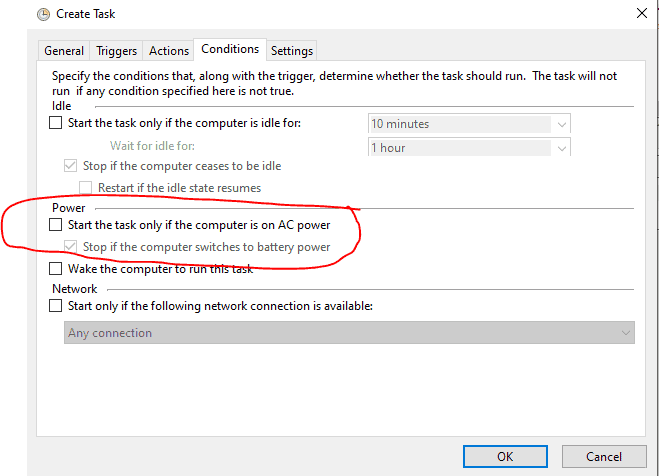Enable start only if network connection available
This screenshot has height=476, width=659.
coord(55,305)
